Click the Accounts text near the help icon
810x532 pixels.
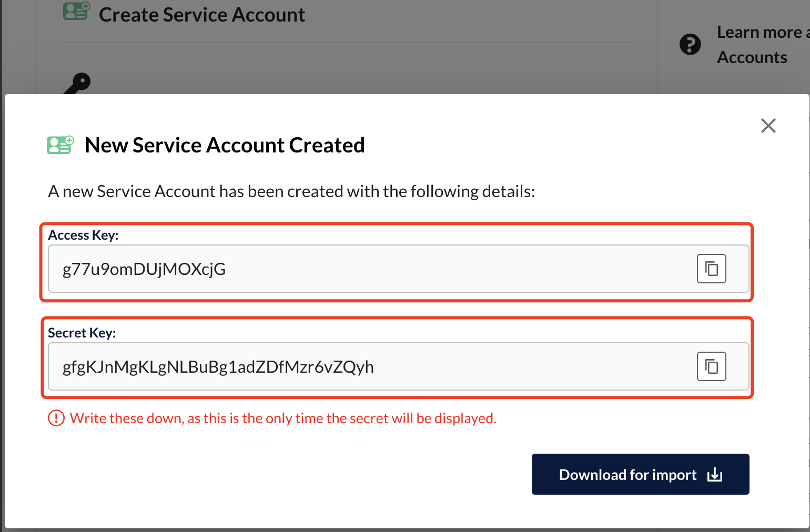tap(752, 57)
